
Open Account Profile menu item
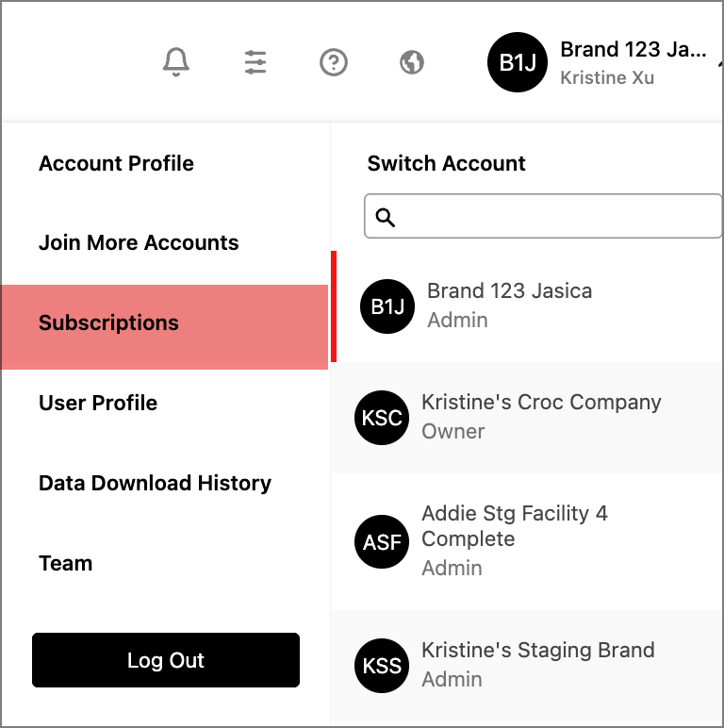pos(116,163)
